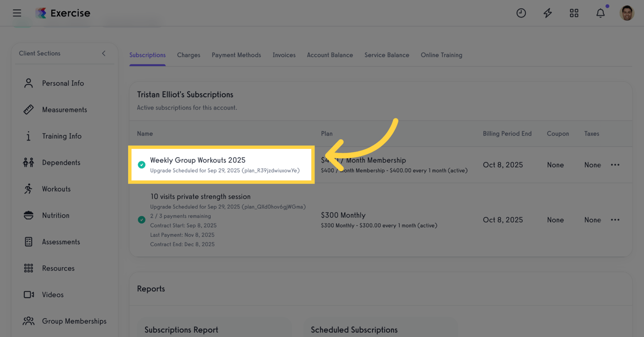
Task: Collapse the Client Sections panel
Action: tap(104, 53)
